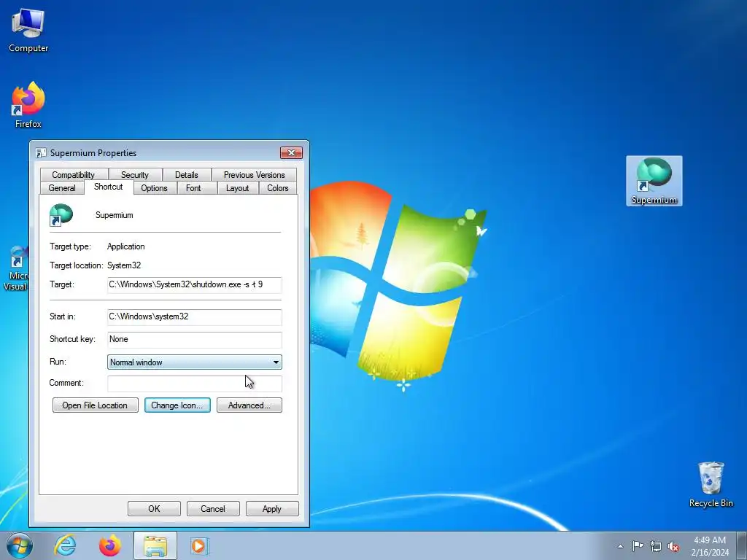Switch to the Details tab
The image size is (747, 560).
point(186,175)
